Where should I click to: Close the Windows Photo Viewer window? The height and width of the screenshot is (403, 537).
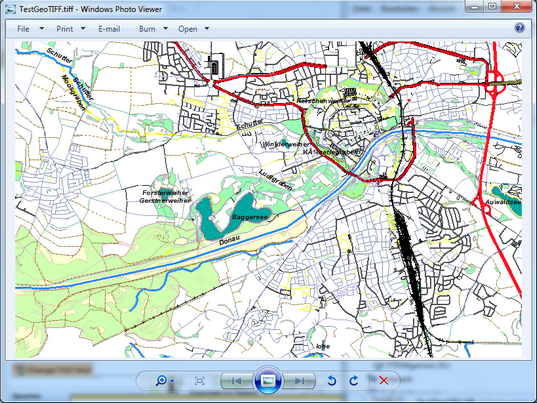pyautogui.click(x=517, y=7)
